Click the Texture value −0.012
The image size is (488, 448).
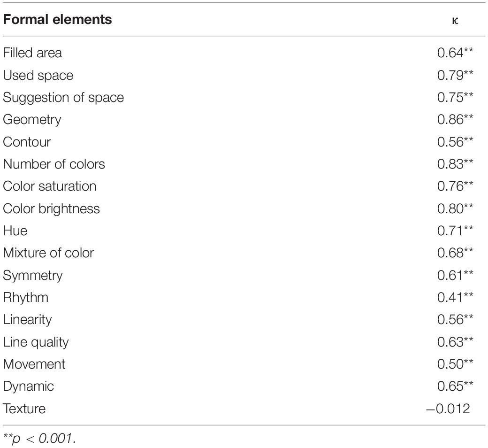tap(448, 409)
